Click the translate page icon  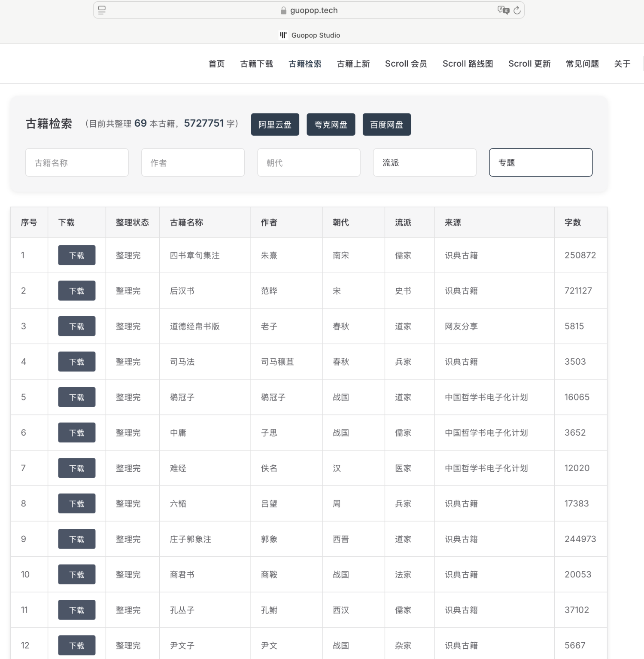503,10
